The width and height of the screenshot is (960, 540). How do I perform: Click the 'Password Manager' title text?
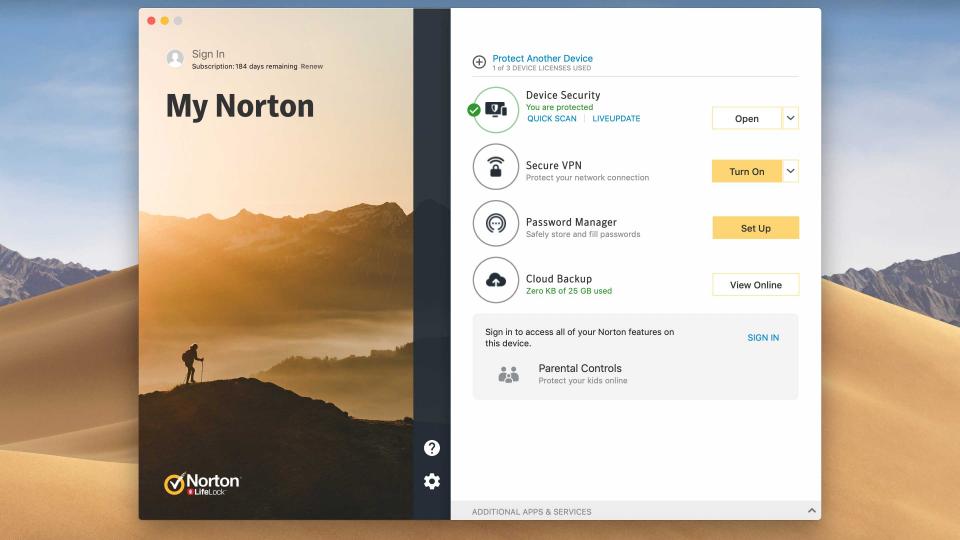[x=571, y=222]
